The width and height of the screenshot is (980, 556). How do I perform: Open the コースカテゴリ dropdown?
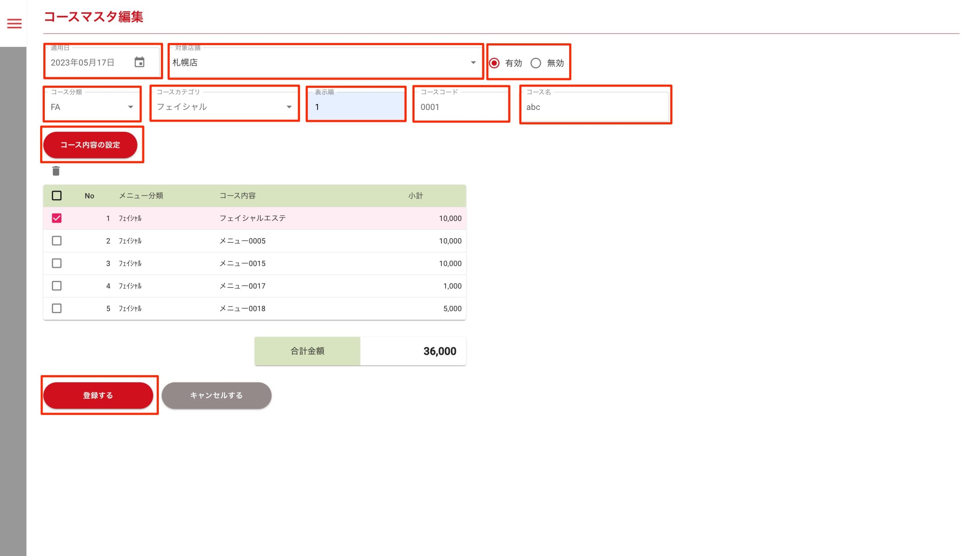coord(289,107)
